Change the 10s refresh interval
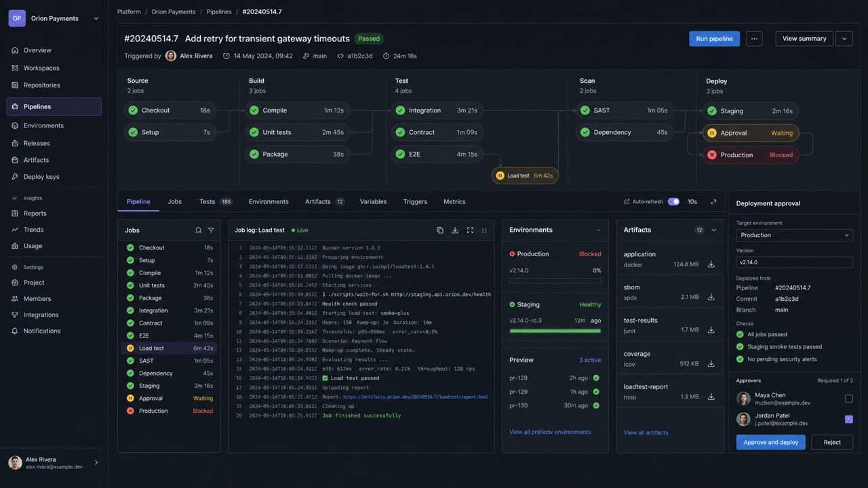The height and width of the screenshot is (488, 868). click(x=692, y=202)
